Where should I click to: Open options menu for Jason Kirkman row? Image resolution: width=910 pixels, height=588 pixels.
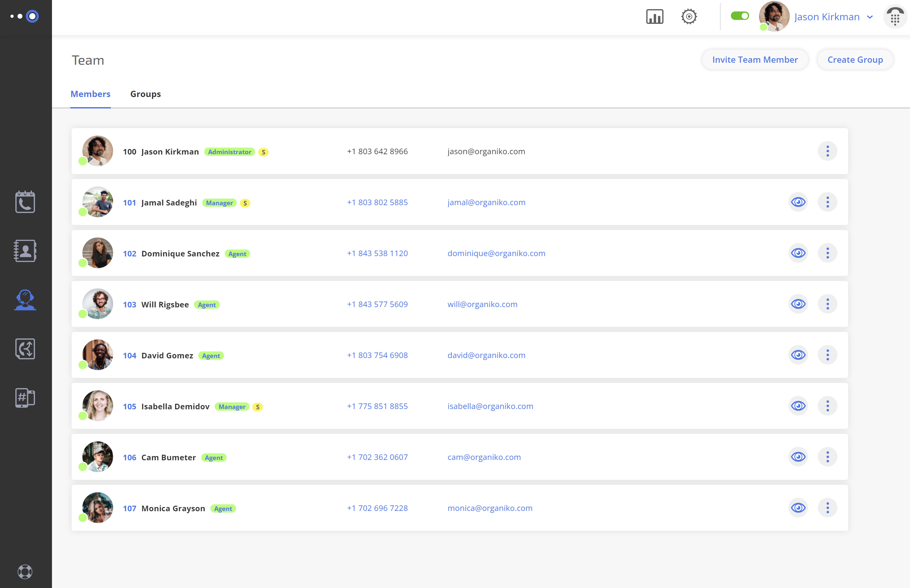tap(828, 151)
